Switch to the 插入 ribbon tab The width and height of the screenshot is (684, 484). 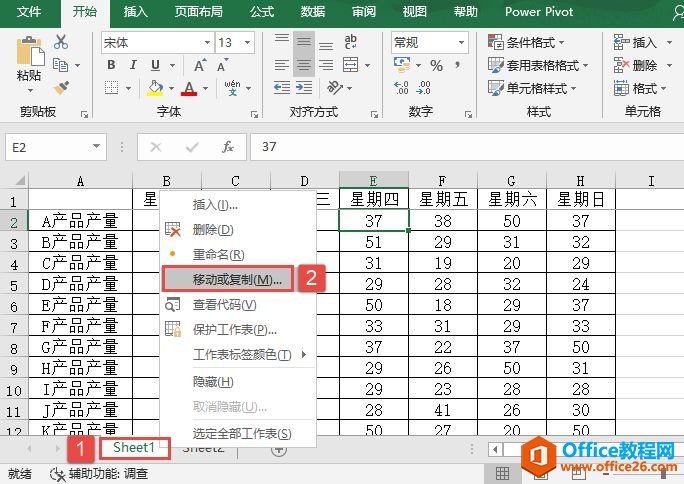coord(136,12)
